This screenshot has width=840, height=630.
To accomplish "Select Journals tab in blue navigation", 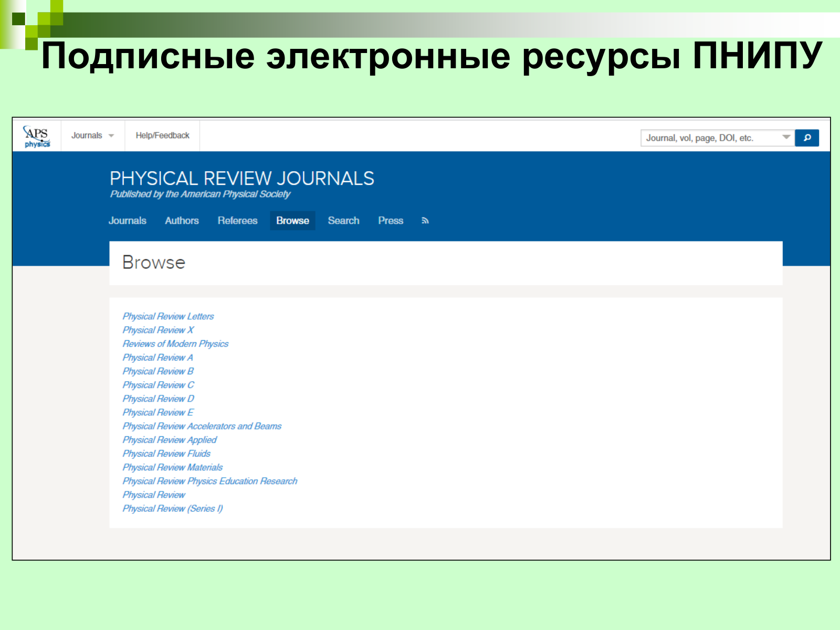I will (x=128, y=221).
